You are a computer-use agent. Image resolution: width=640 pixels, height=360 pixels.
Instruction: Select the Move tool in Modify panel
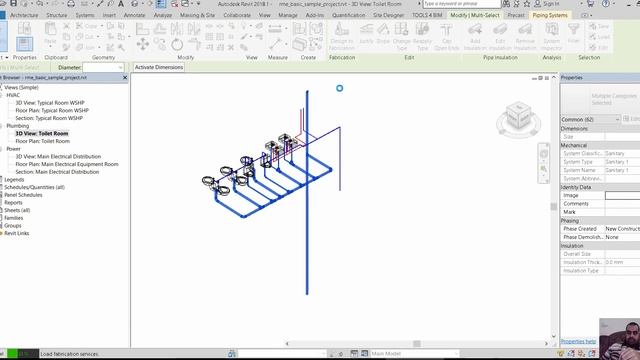pos(142,44)
